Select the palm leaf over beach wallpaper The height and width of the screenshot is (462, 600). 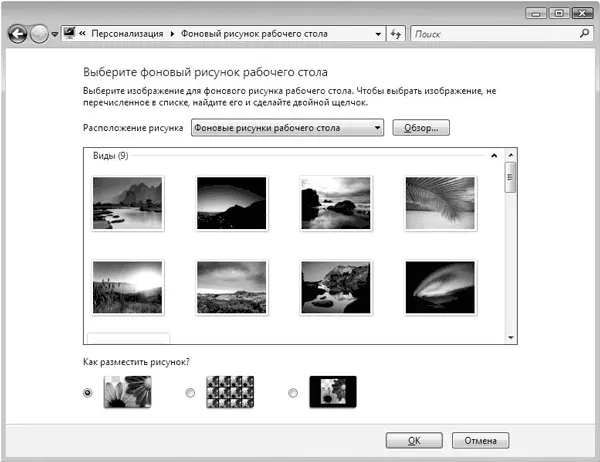click(x=440, y=203)
